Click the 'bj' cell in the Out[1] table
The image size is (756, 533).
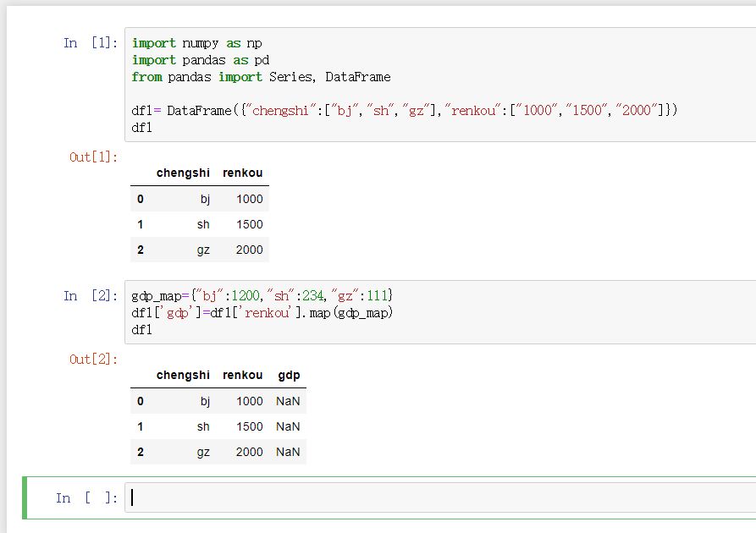pos(205,199)
